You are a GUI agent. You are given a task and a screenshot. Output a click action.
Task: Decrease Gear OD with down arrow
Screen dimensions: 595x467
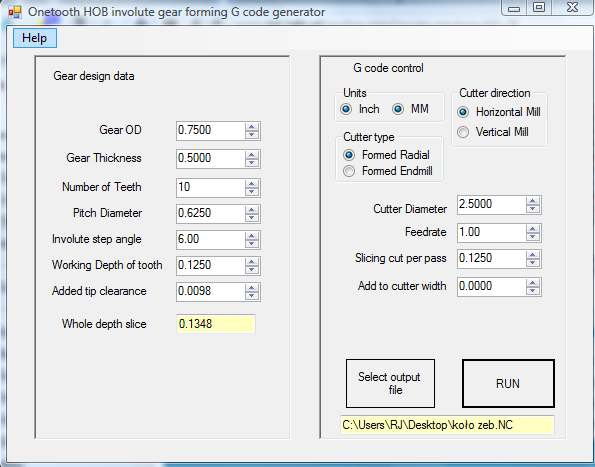pos(252,135)
